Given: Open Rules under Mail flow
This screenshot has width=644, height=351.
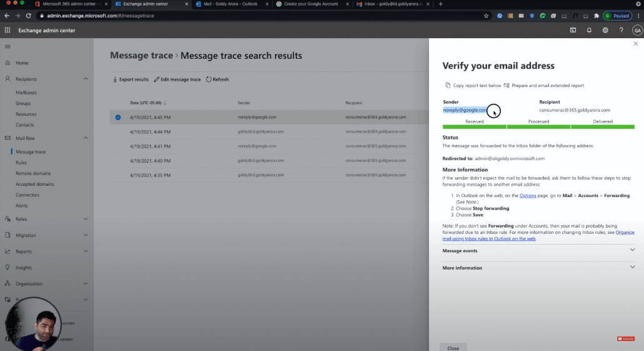Looking at the screenshot, I should (x=21, y=162).
